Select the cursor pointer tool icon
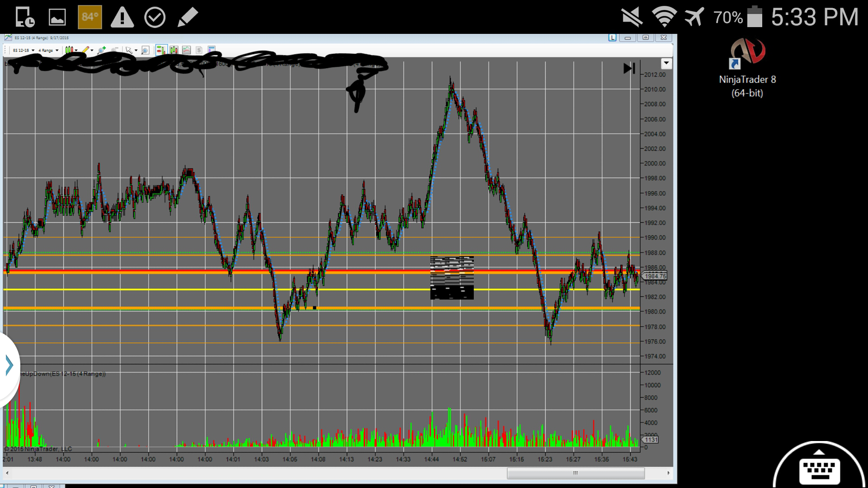The width and height of the screenshot is (868, 488). coord(129,50)
